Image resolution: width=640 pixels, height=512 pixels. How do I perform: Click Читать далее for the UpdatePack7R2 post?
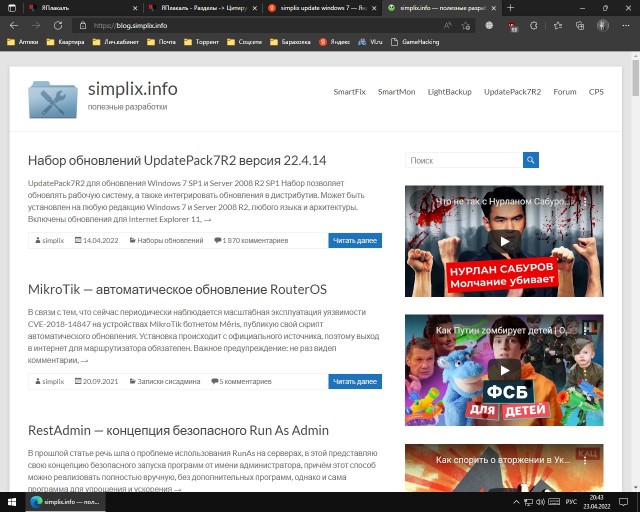pos(355,240)
